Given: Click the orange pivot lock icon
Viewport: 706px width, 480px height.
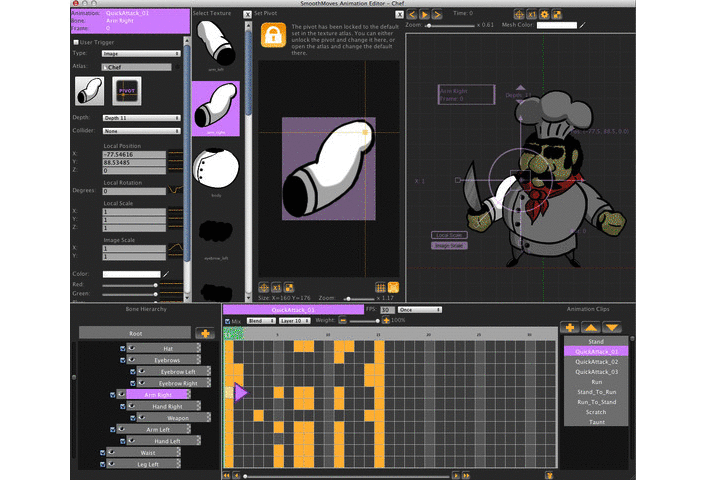Looking at the screenshot, I should [x=273, y=35].
